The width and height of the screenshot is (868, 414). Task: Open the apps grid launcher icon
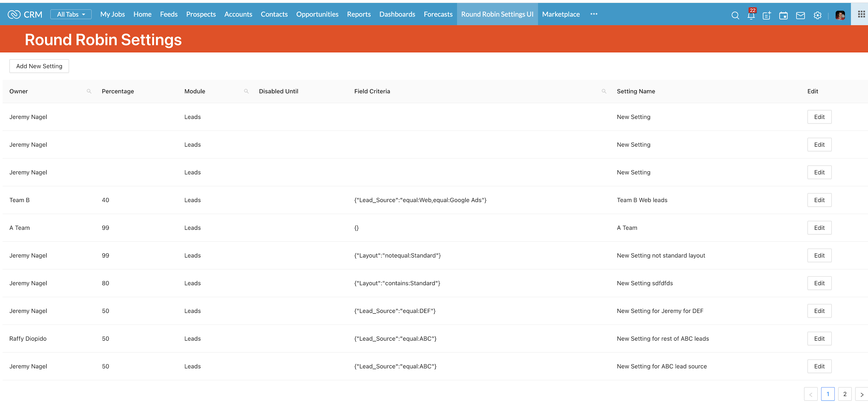coord(861,14)
